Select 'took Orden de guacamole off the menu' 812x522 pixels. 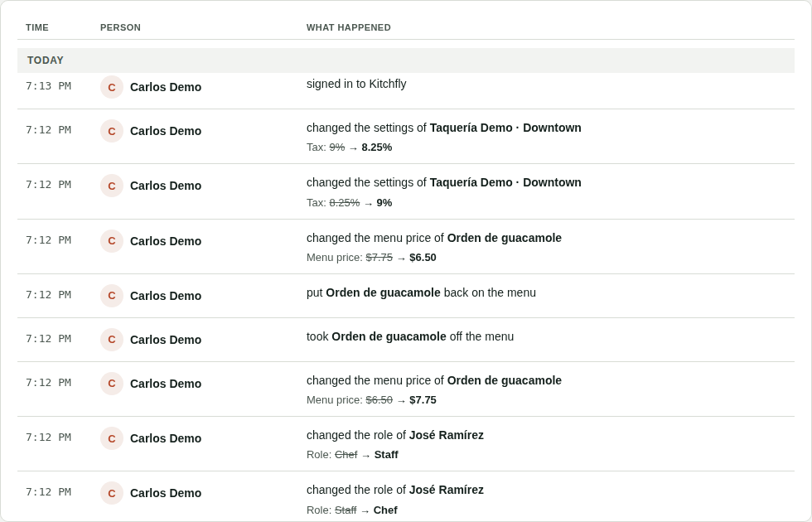coord(410,336)
